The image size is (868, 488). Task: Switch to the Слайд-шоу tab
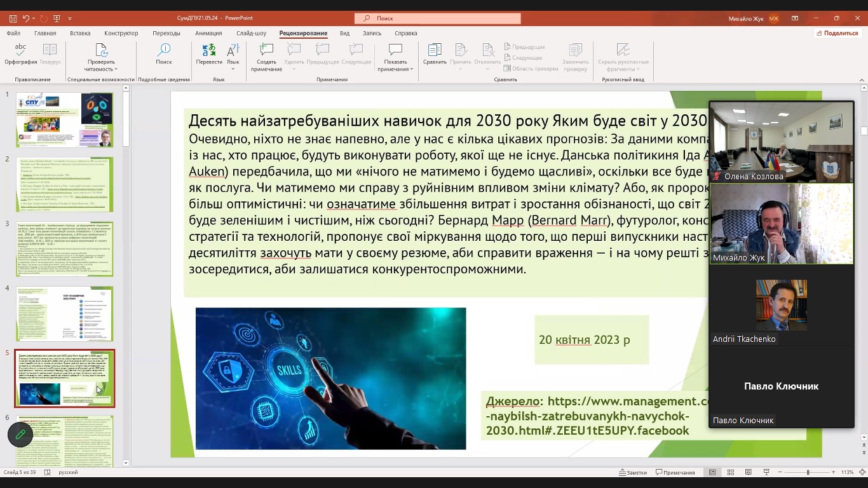(x=251, y=33)
